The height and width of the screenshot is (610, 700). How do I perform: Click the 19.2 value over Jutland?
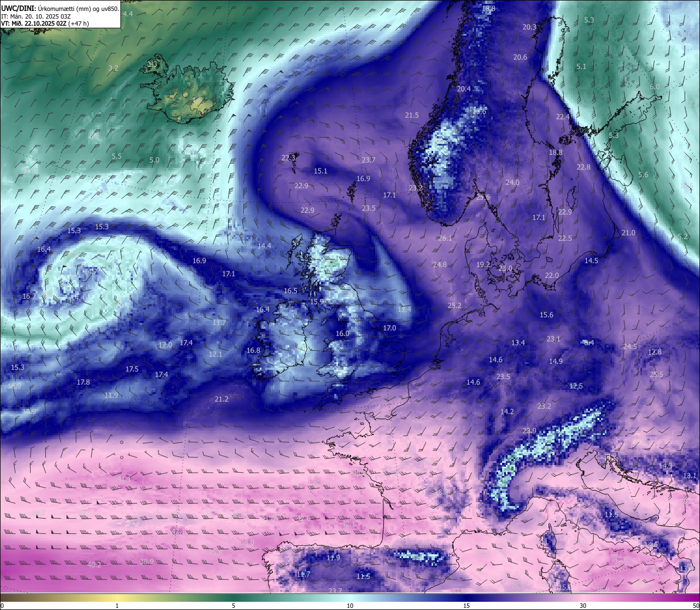[483, 264]
